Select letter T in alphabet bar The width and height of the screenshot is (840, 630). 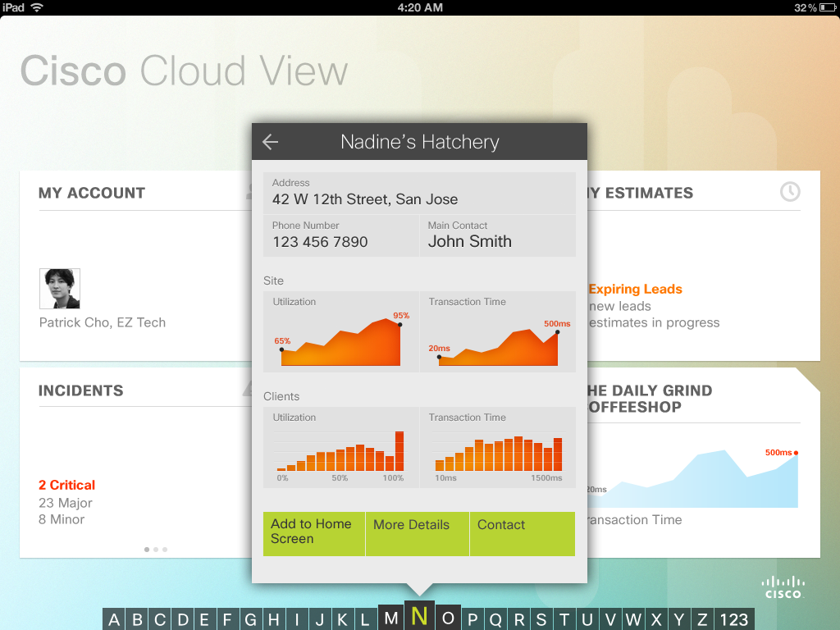tap(564, 620)
